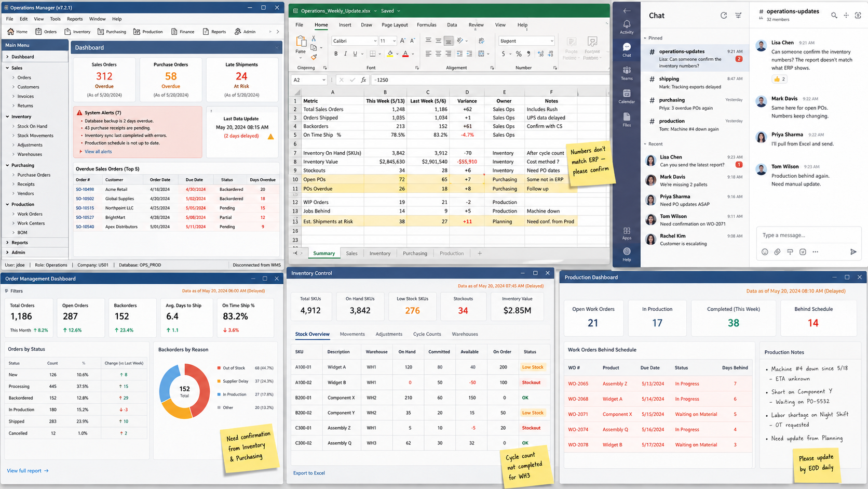868x489 pixels.
Task: Open the number format dropdown in Excel
Action: click(x=551, y=41)
